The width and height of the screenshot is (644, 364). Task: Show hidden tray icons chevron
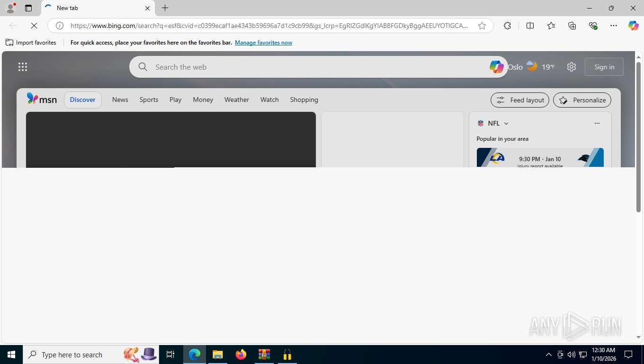(549, 355)
